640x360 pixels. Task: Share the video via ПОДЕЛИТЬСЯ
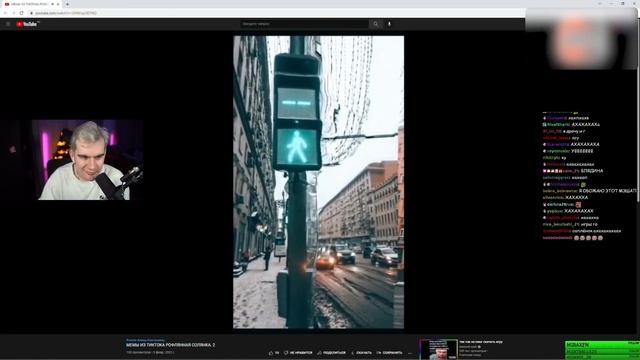tap(331, 353)
